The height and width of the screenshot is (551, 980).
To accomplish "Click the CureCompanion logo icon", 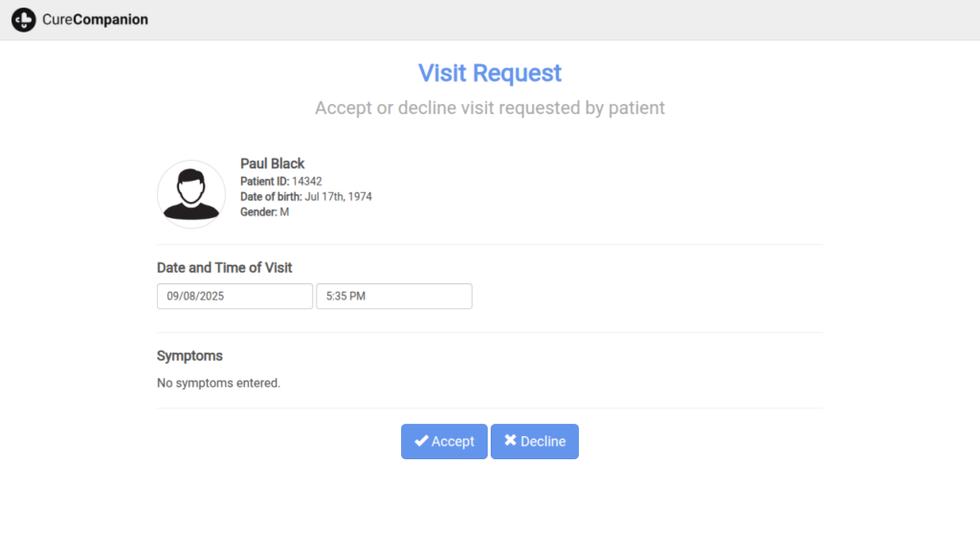I will pos(24,19).
